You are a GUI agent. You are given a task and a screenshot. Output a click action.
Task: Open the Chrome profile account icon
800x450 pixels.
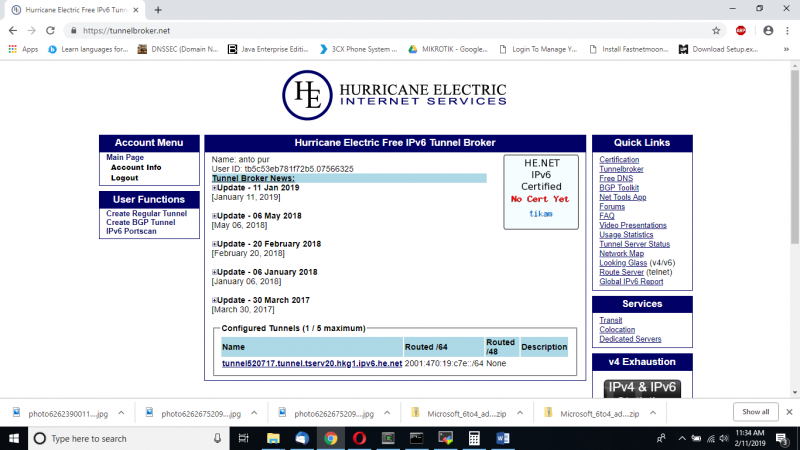[x=768, y=31]
